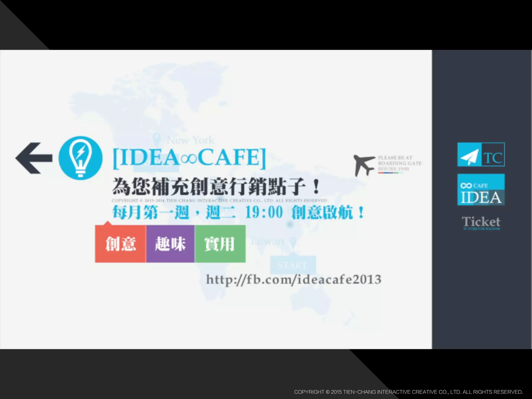Click the 2015 copyright footer text

(x=408, y=392)
